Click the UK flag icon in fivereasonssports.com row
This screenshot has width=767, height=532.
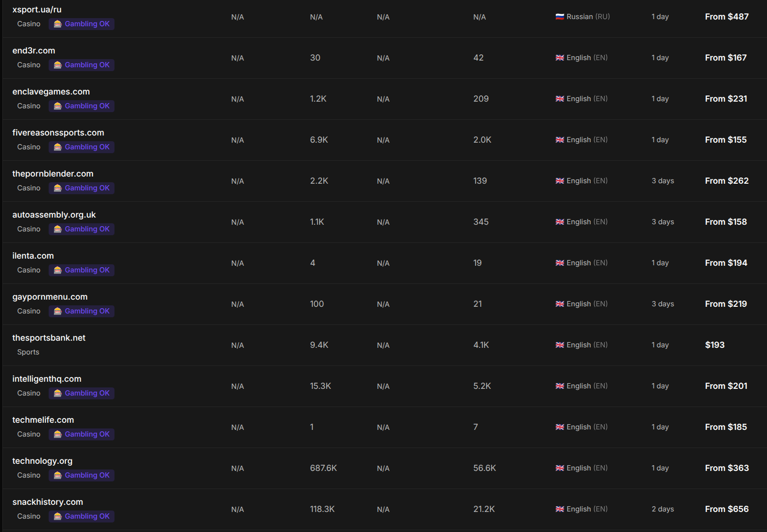click(560, 140)
